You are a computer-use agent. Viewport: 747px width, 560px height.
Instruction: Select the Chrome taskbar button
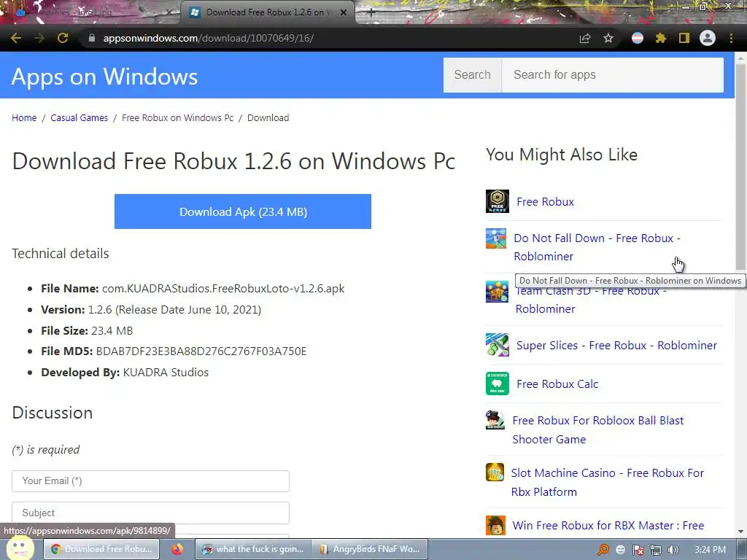click(x=101, y=549)
